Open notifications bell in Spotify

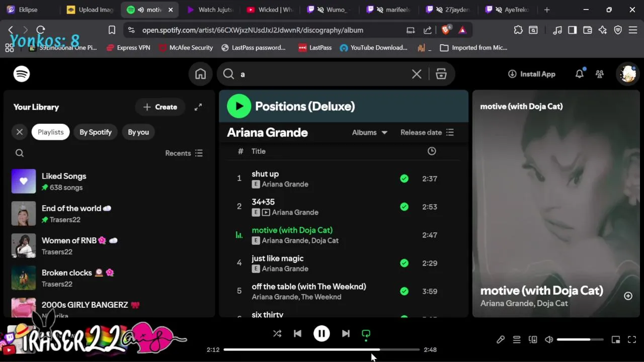coord(580,74)
